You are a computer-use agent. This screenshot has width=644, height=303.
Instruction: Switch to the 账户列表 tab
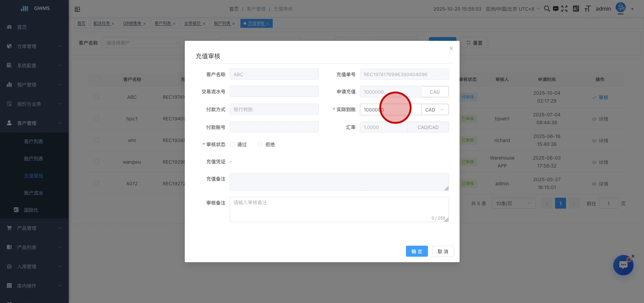coord(222,23)
